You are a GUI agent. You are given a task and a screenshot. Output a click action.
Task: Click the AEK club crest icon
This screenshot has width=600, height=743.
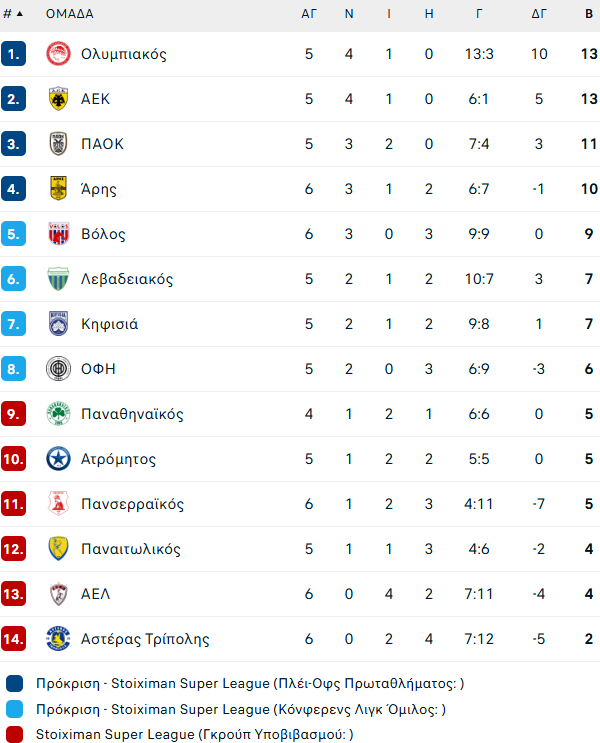tap(58, 99)
